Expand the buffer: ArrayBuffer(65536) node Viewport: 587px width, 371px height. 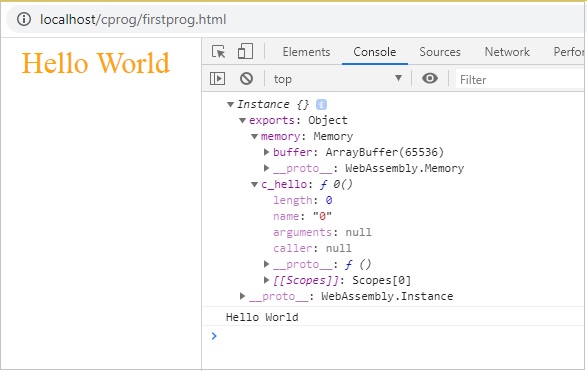(x=266, y=152)
